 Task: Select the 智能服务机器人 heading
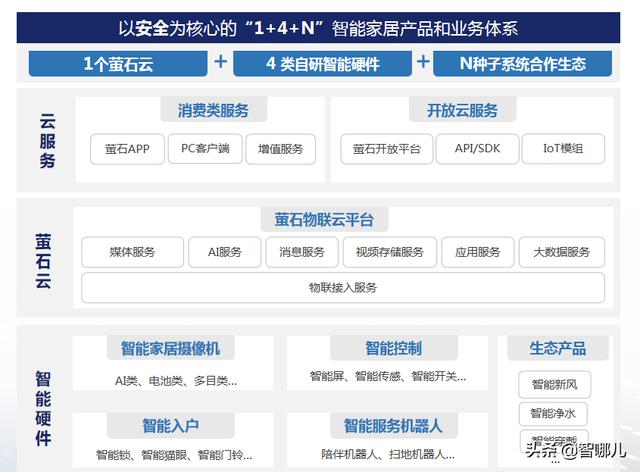393,426
